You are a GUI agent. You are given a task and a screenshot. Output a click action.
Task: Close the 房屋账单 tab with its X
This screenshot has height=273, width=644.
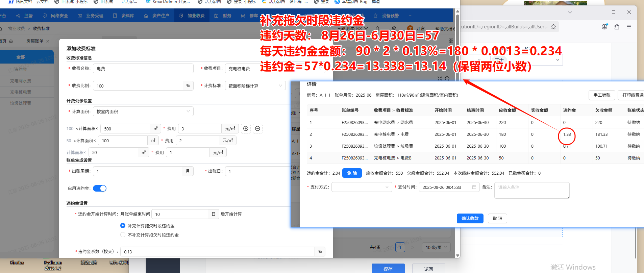[48, 41]
